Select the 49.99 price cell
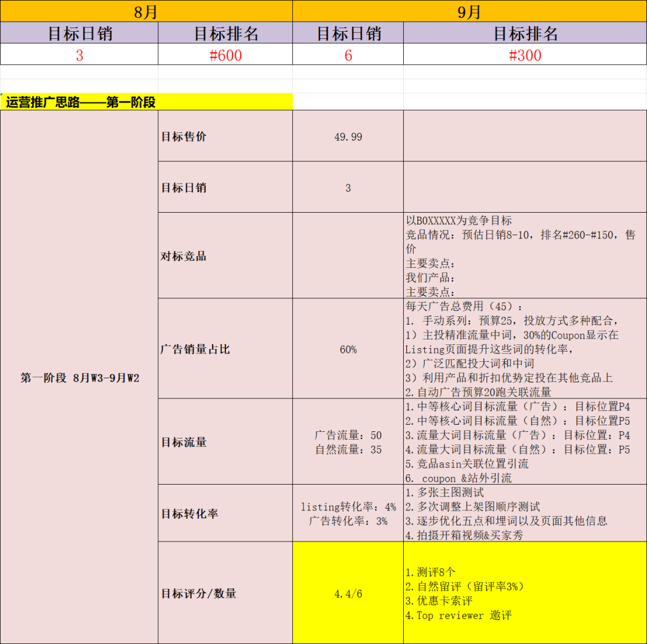 [x=348, y=136]
